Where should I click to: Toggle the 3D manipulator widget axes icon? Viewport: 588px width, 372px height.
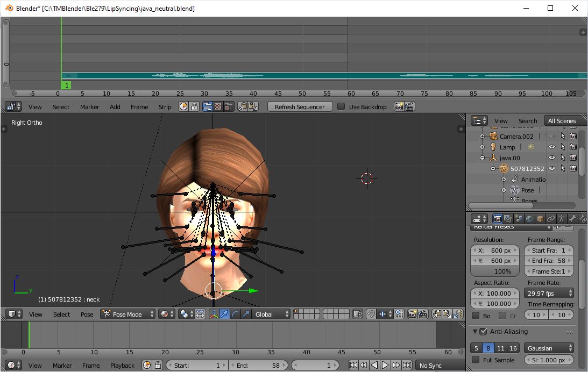pos(214,314)
